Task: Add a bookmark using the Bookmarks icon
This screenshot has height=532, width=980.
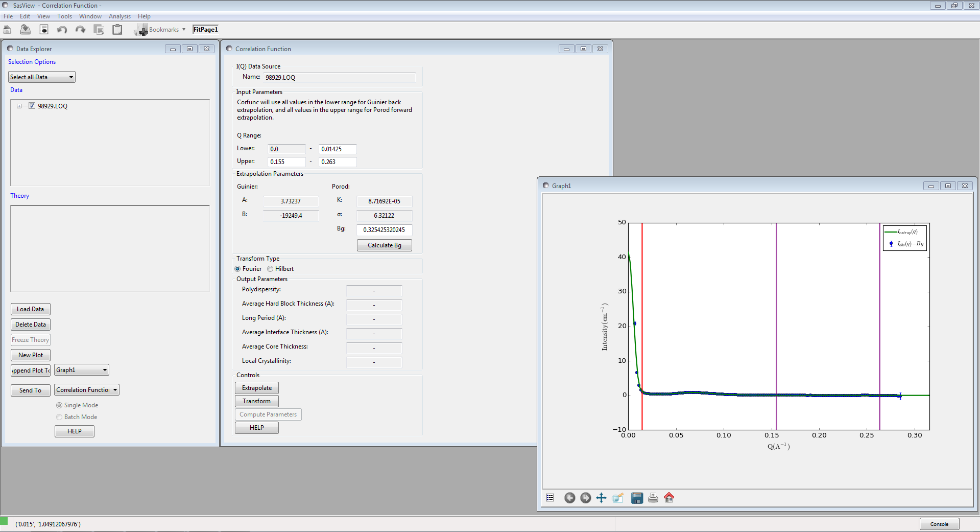Action: [140, 29]
